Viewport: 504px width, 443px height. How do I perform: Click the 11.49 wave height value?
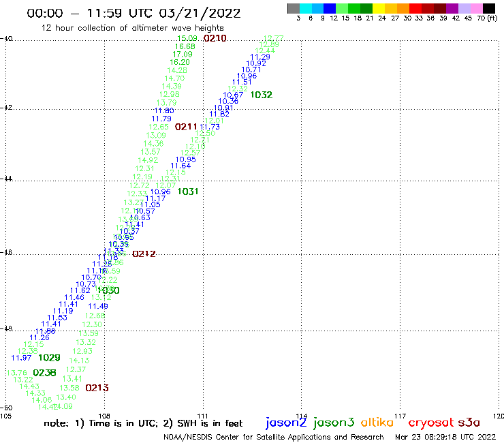[98, 306]
